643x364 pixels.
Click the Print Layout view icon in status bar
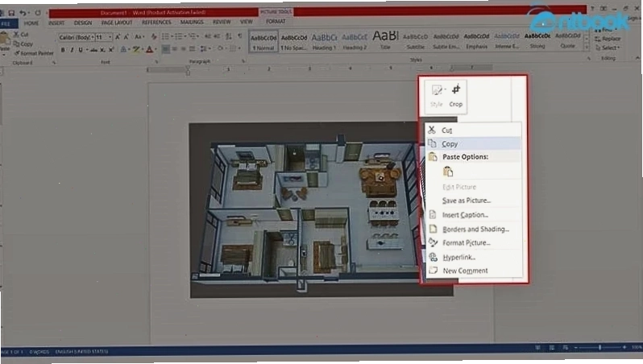point(552,348)
